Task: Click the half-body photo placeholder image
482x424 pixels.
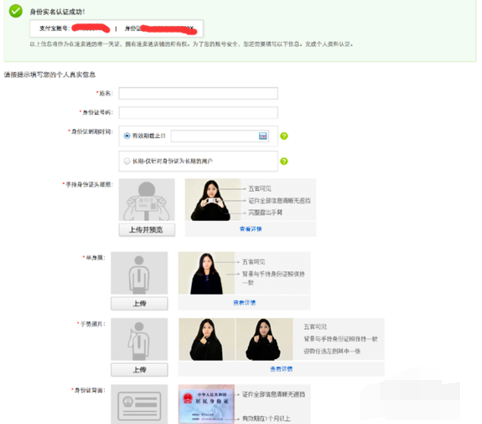Action: pos(139,273)
